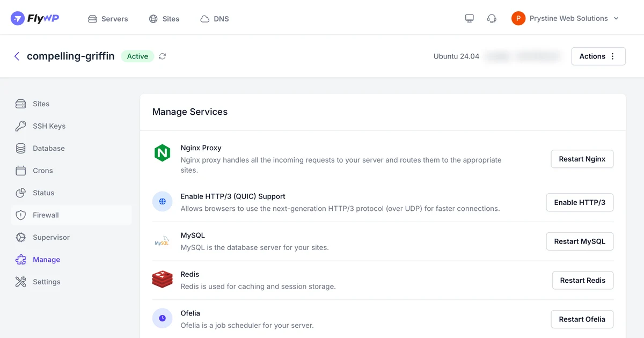644x338 pixels.
Task: Open the headset support icon
Action: pyautogui.click(x=492, y=18)
